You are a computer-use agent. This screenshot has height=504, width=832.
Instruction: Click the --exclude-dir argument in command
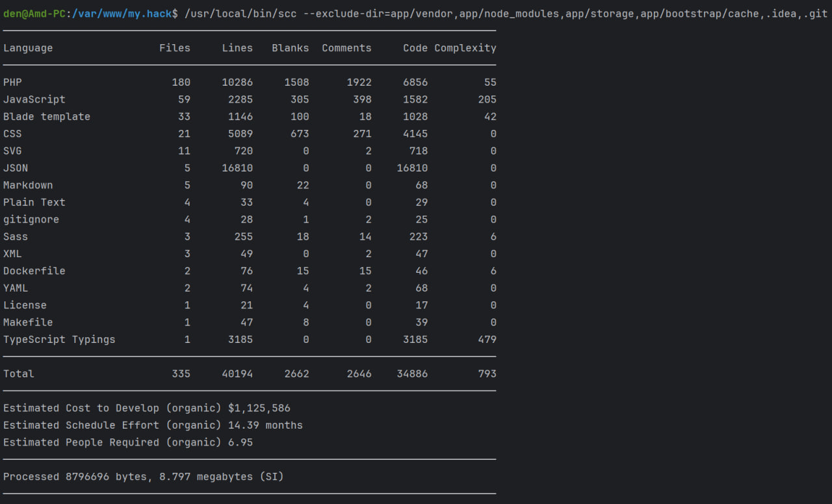click(x=341, y=14)
